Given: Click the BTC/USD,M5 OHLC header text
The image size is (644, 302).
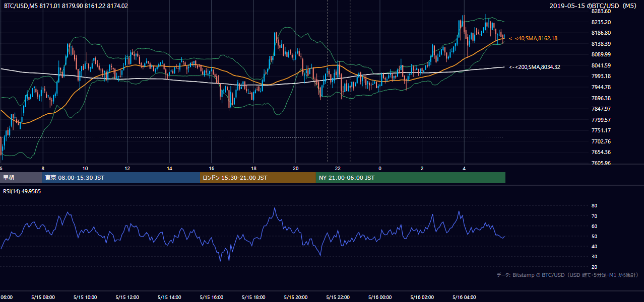Looking at the screenshot, I should pyautogui.click(x=66, y=6).
